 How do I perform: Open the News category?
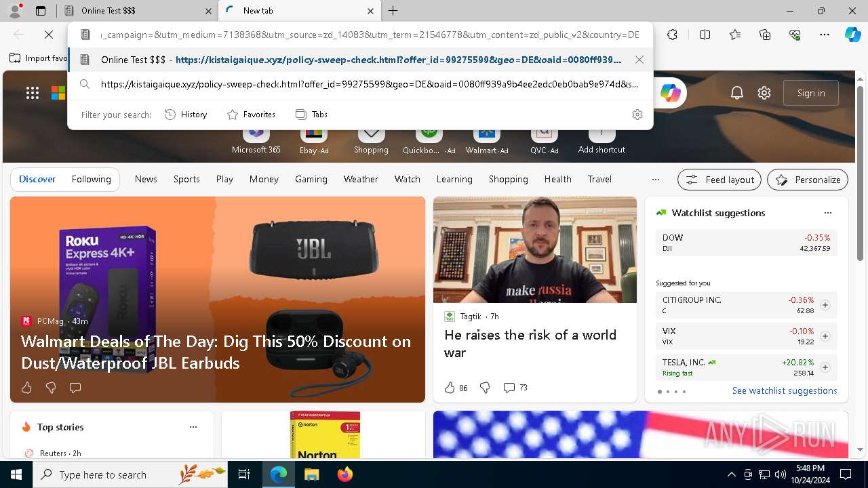(146, 180)
